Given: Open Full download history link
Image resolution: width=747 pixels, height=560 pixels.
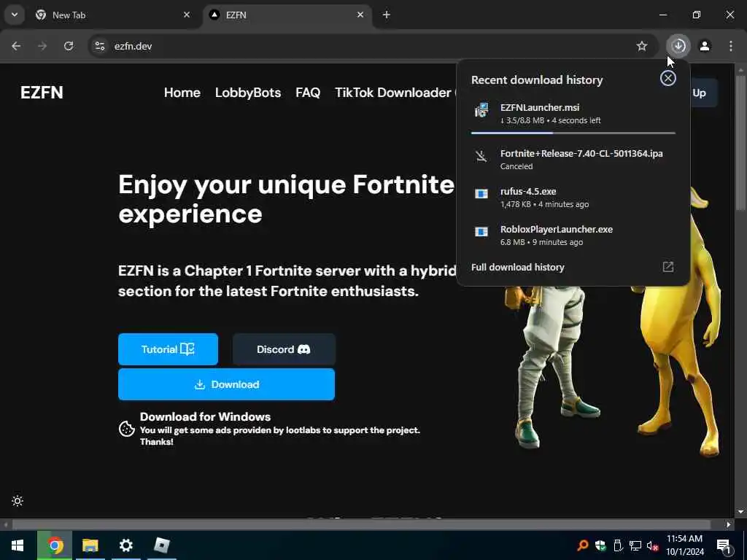Looking at the screenshot, I should click(517, 267).
